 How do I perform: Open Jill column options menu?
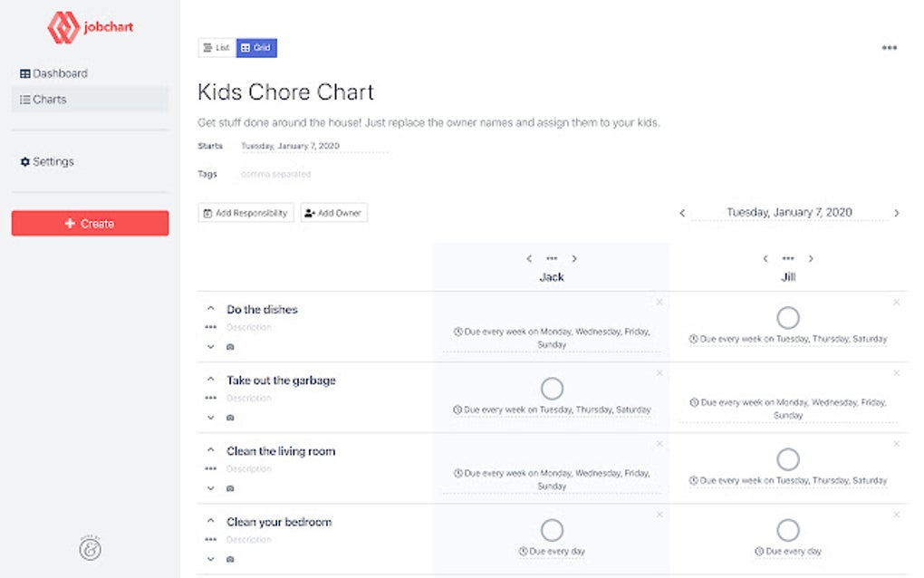(x=788, y=259)
